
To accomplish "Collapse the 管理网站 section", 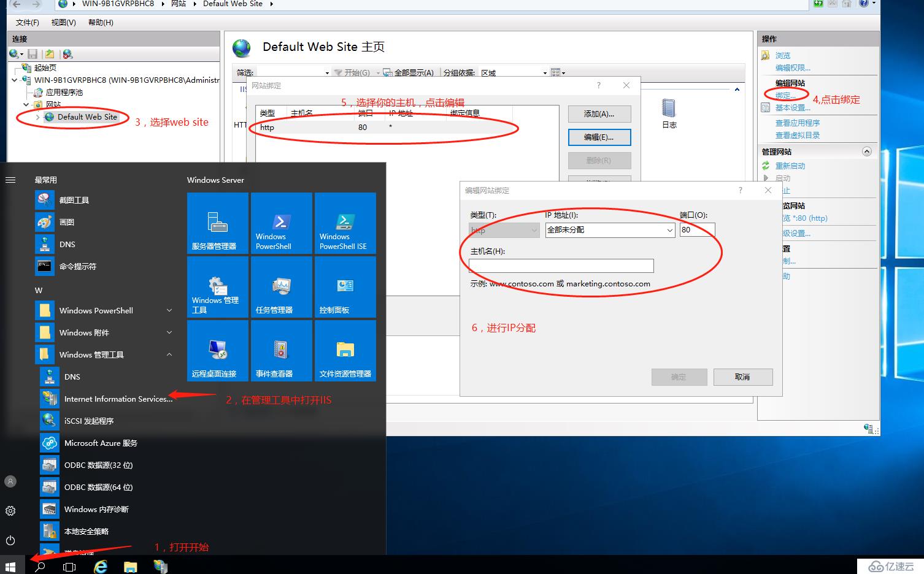I will [866, 151].
